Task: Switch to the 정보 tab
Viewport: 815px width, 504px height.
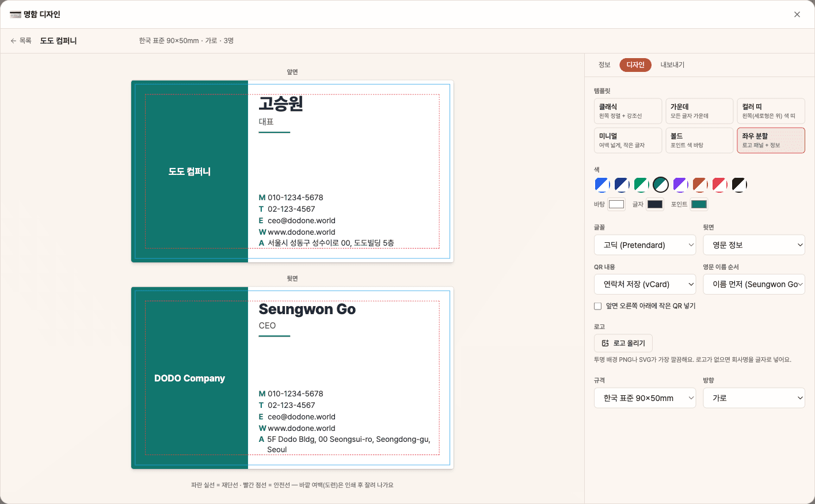Action: [x=604, y=65]
